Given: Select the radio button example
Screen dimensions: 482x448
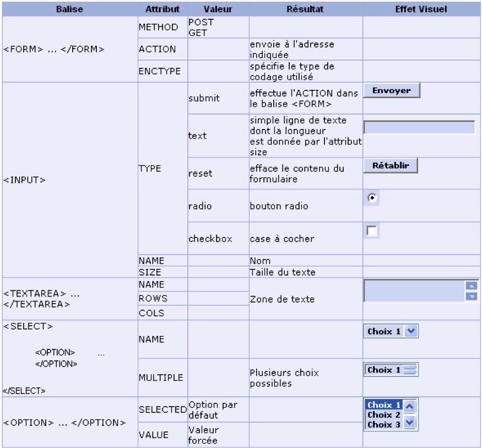Looking at the screenshot, I should (x=372, y=198).
